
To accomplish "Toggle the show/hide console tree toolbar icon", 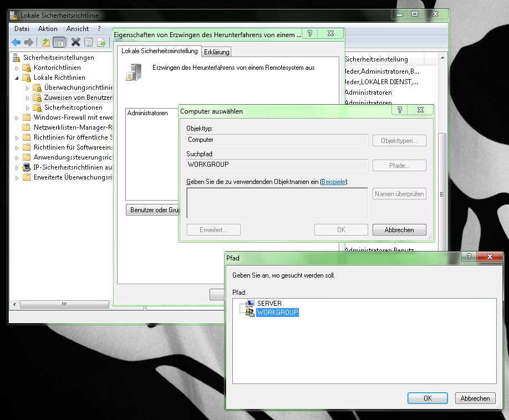I will point(59,42).
